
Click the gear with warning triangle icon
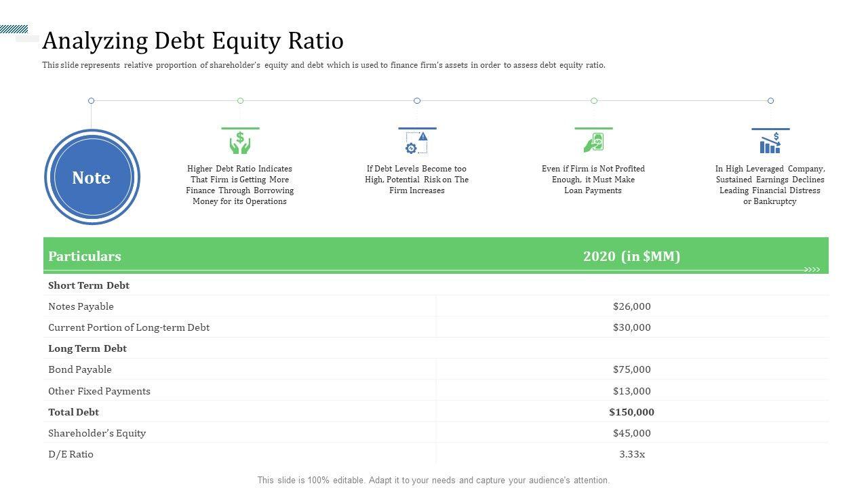417,143
